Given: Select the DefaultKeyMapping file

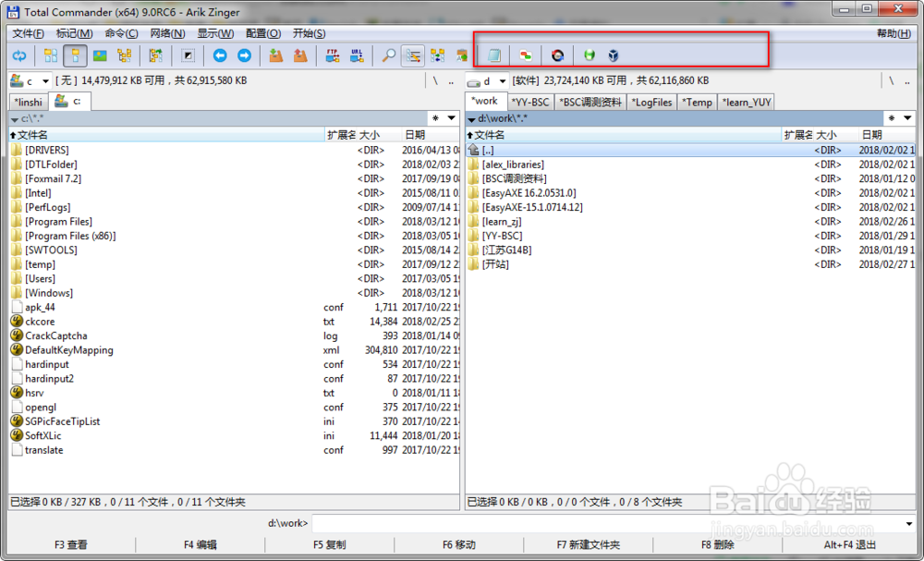Looking at the screenshot, I should click(x=69, y=350).
